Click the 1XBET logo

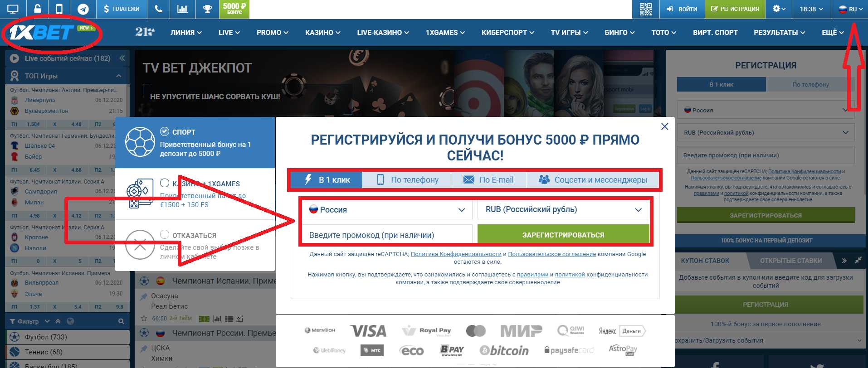tap(42, 32)
